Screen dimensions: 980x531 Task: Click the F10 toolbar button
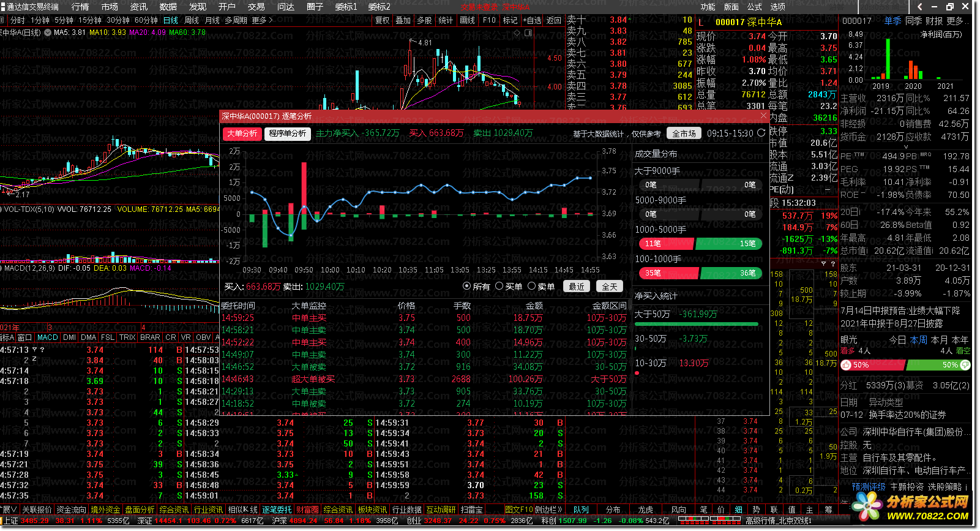489,20
